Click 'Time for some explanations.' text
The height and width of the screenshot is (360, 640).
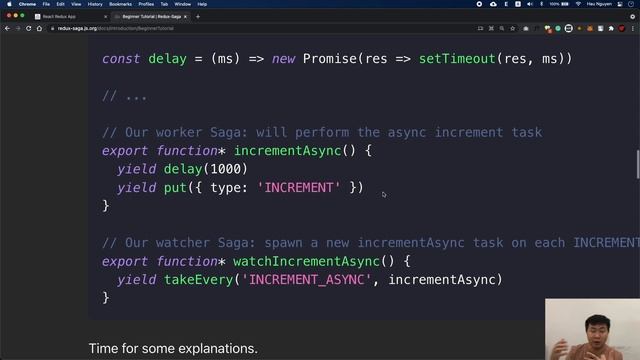(x=173, y=349)
